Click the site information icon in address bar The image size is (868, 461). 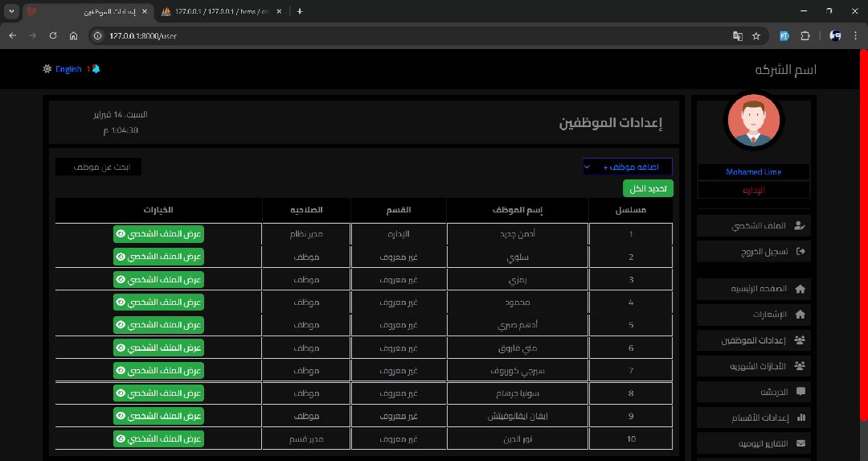[x=97, y=36]
